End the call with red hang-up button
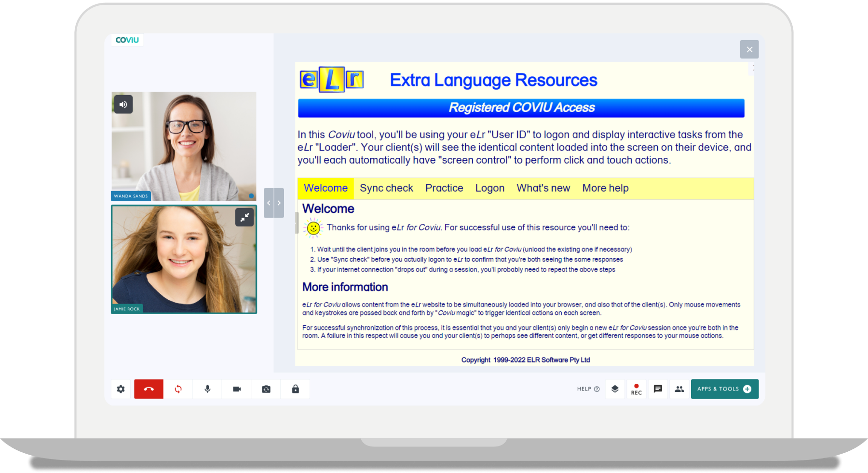Screen dimensions: 868x473 click(149, 389)
